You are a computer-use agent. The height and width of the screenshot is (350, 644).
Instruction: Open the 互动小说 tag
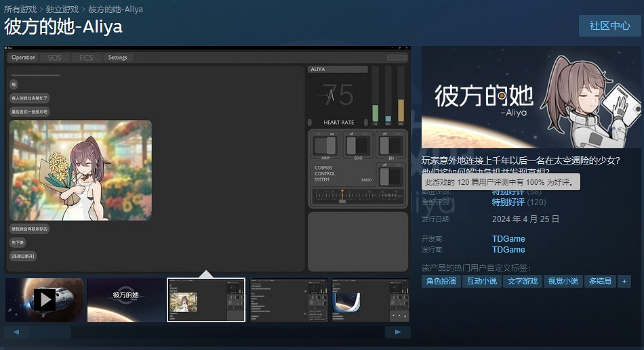(481, 281)
